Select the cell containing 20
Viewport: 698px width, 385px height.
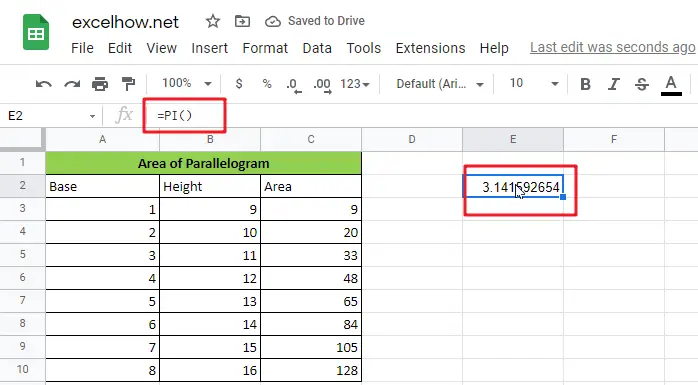tap(311, 232)
